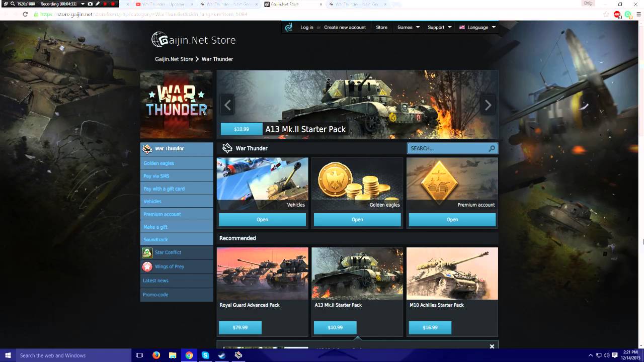Click Gaijin.Net Store breadcrumb link
644x362 pixels.
click(x=174, y=59)
